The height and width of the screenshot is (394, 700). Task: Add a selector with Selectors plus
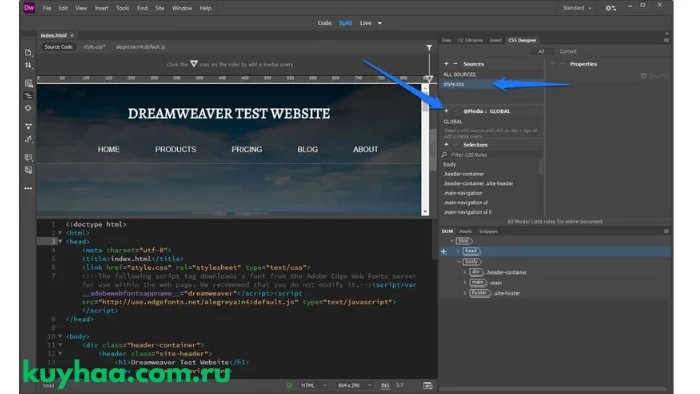446,145
